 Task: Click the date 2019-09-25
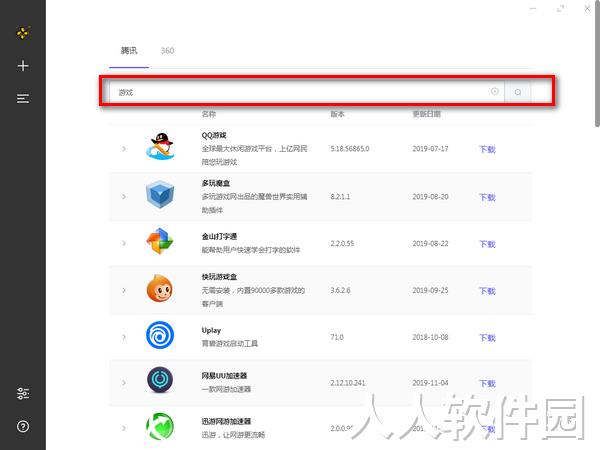[430, 290]
